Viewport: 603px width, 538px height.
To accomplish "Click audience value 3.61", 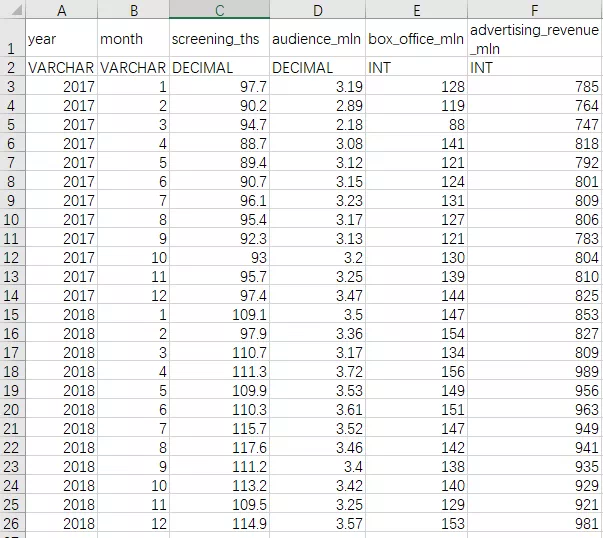I will (x=318, y=409).
